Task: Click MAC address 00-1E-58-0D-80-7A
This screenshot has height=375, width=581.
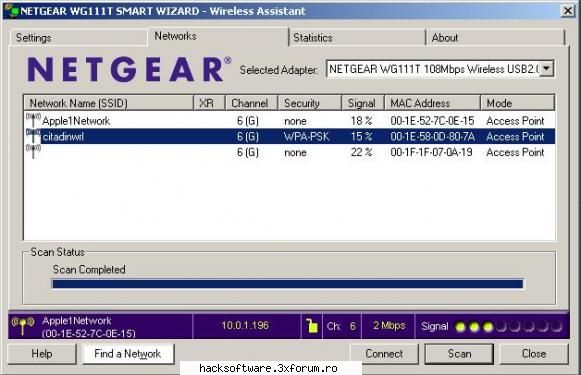Action: click(x=432, y=137)
